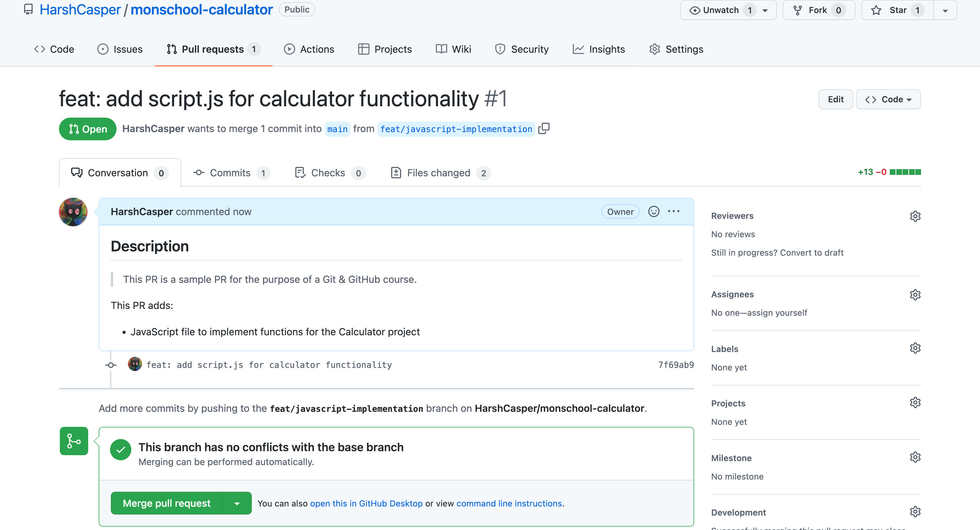
Task: Click the small avatar next to the commit
Action: coord(135,364)
